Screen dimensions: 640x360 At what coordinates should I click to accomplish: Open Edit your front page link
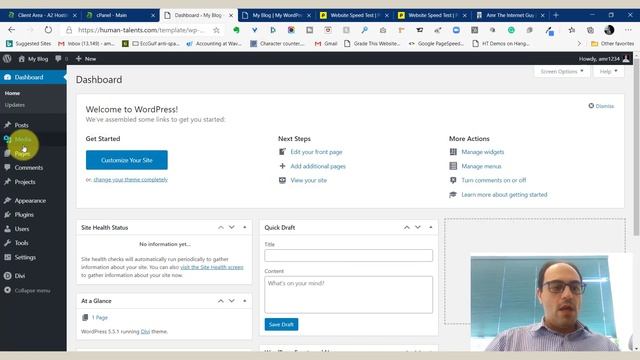316,152
